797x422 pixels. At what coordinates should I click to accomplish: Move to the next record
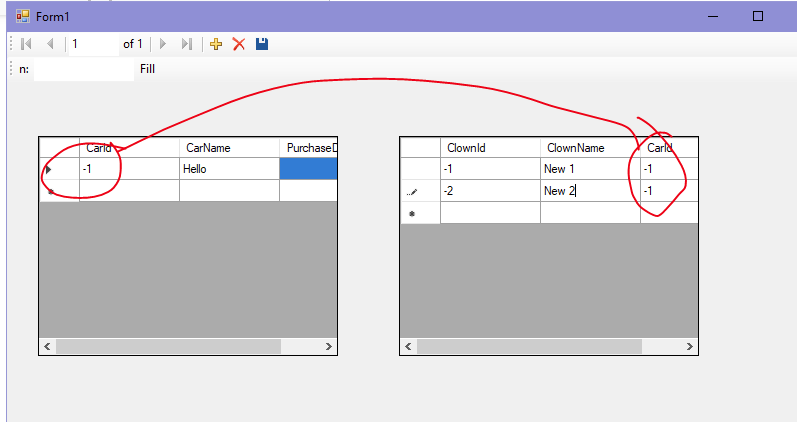[x=163, y=44]
